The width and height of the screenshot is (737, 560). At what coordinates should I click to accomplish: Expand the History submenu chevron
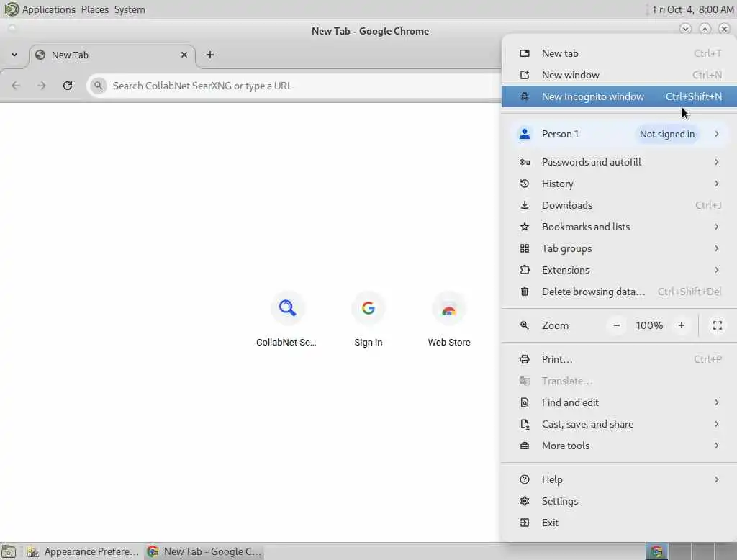coord(716,184)
